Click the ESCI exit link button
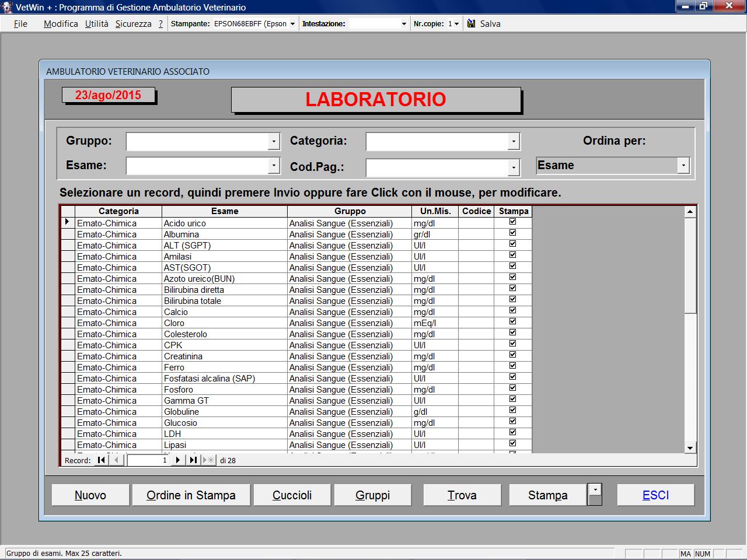Image resolution: width=747 pixels, height=560 pixels. [655, 495]
